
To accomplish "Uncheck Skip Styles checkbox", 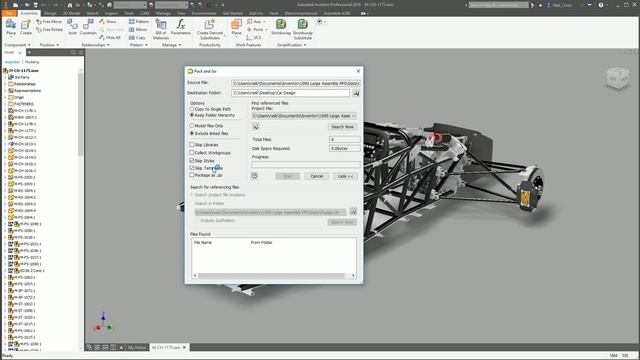I will (192, 161).
